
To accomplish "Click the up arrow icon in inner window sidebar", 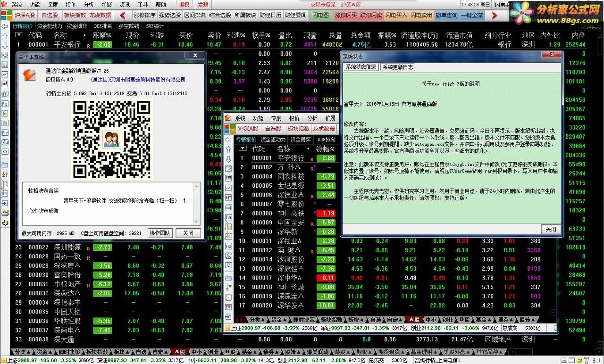I will pyautogui.click(x=228, y=149).
